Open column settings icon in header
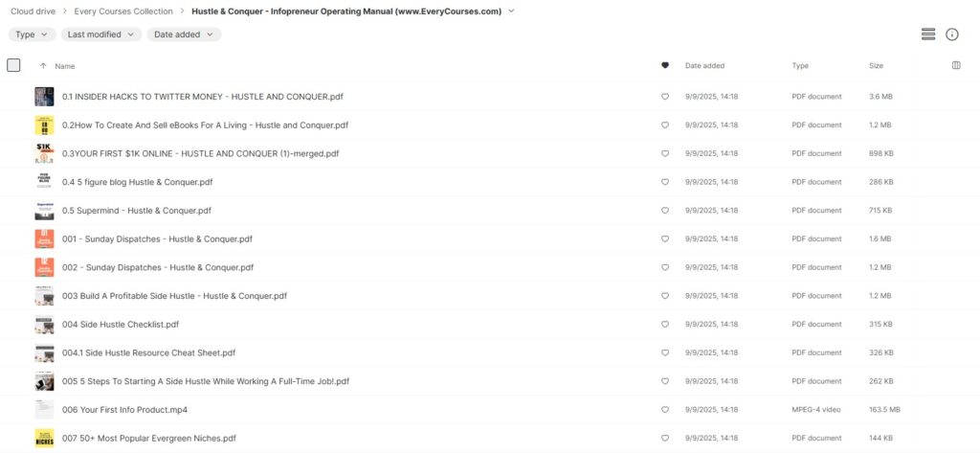This screenshot has width=980, height=453. tap(956, 65)
